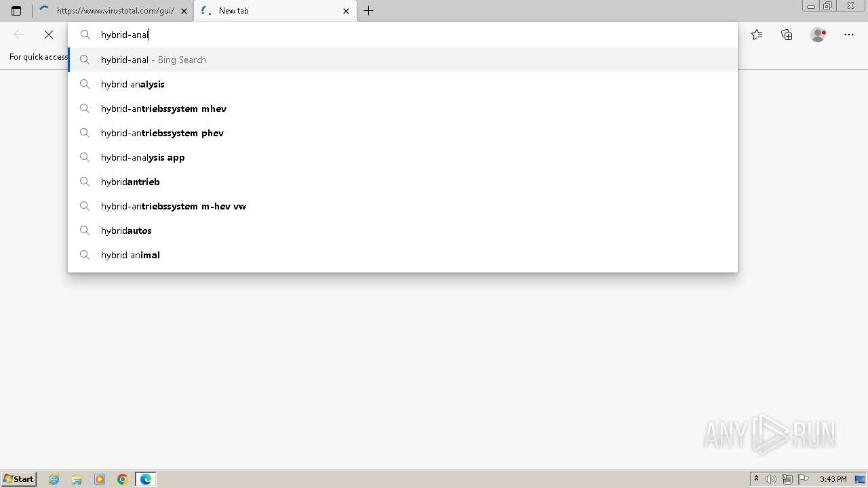Launch Google Chrome from taskbar
868x488 pixels.
tap(123, 479)
